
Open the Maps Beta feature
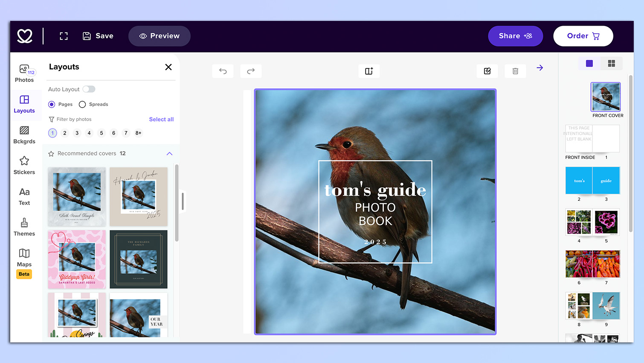(x=24, y=258)
